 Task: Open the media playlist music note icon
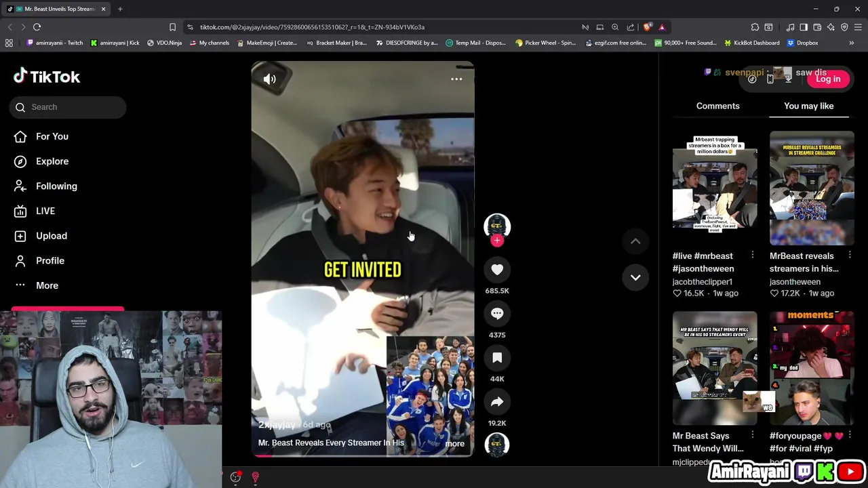click(790, 27)
